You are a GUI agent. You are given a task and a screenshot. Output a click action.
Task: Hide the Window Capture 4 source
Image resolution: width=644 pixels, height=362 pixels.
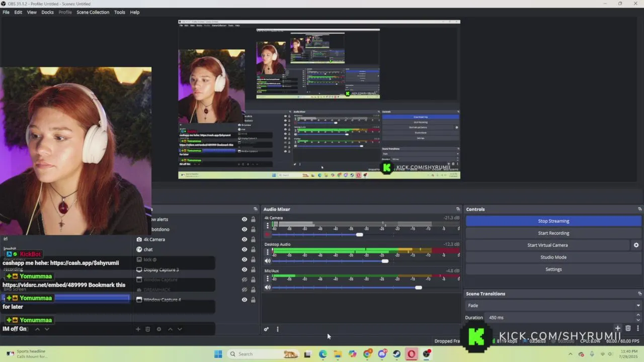coord(245,300)
